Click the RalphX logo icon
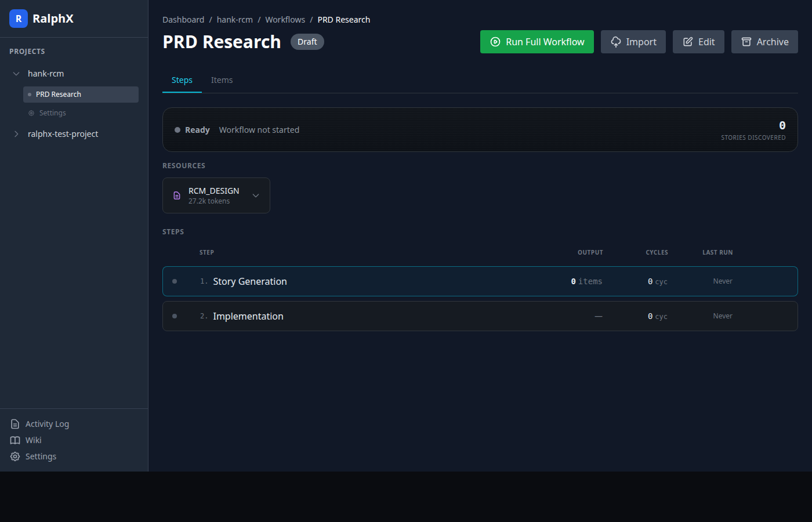The width and height of the screenshot is (812, 522). [x=19, y=19]
